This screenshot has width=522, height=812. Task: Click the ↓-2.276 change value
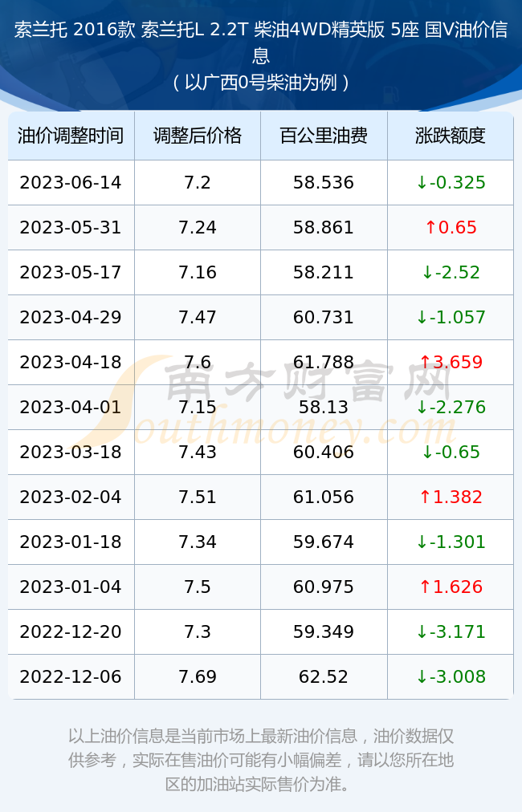coord(451,407)
